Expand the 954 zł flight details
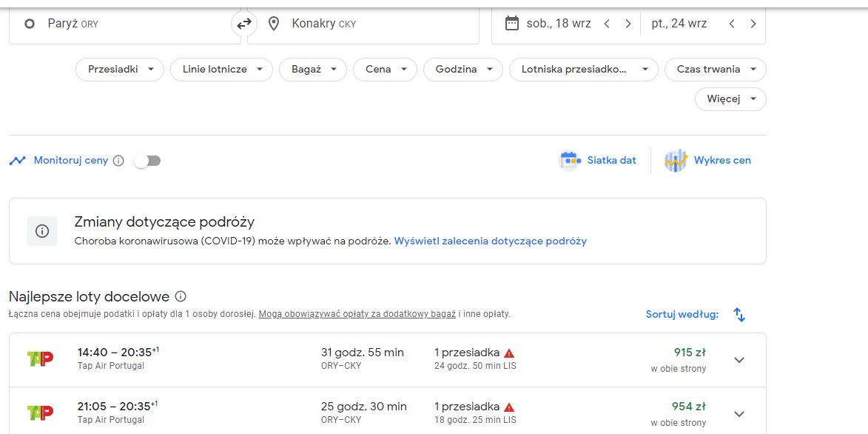 coord(739,413)
